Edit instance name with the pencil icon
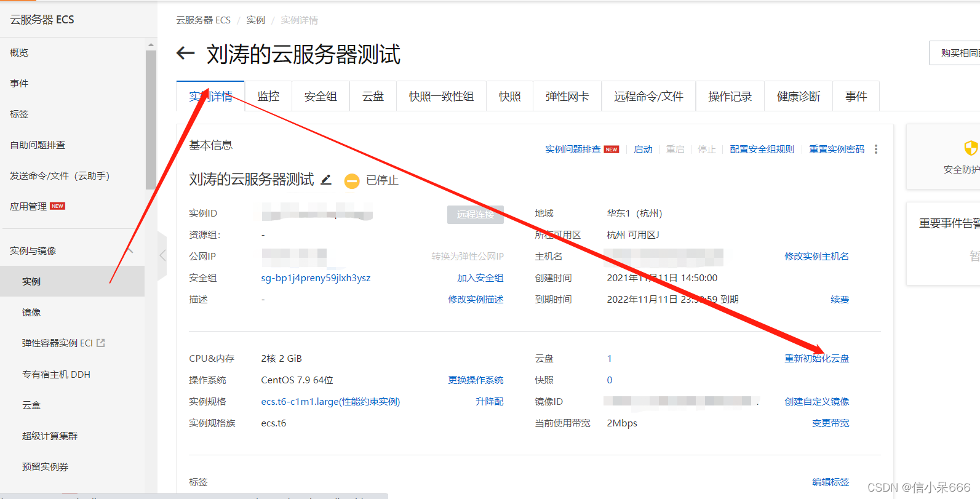 click(326, 180)
